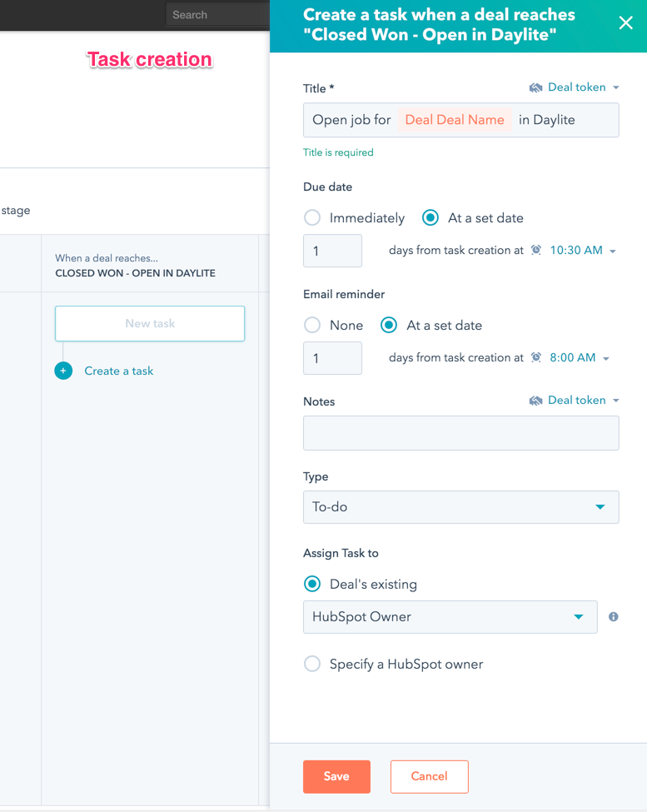Select Deal's existing assignment option
Viewport: 647px width, 812px height.
click(312, 585)
